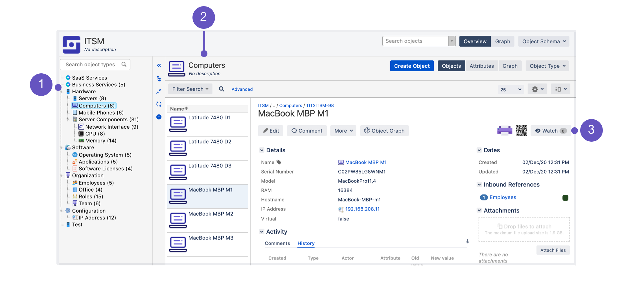This screenshot has height=303, width=644.
Task: Focus the Search object types field
Action: (x=95, y=64)
